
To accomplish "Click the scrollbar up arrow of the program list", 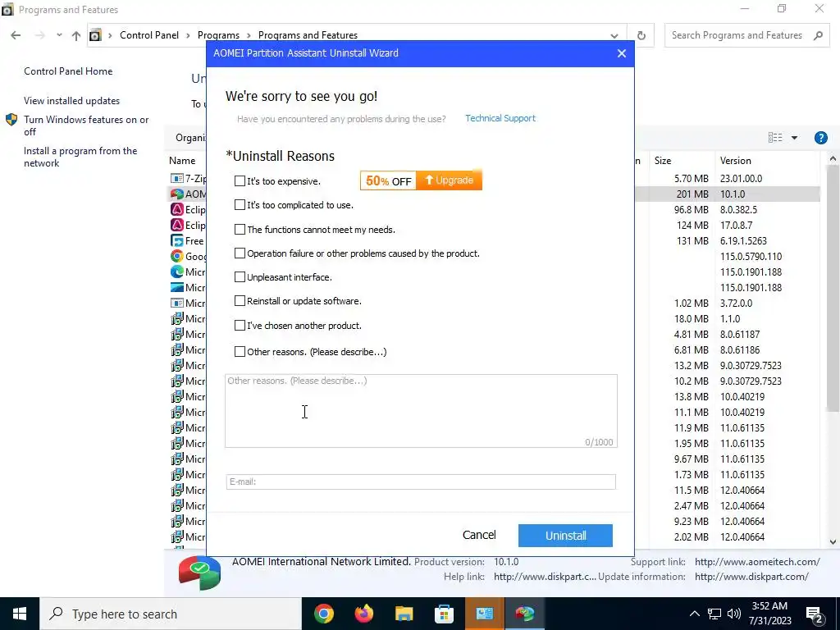I will 833,158.
